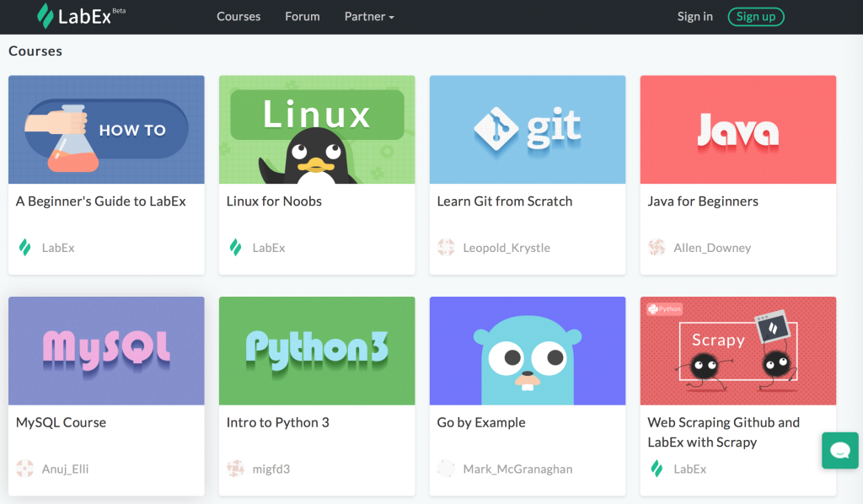Click LabEx author icon under Beginner's Guide
This screenshot has width=863, height=504.
point(25,248)
